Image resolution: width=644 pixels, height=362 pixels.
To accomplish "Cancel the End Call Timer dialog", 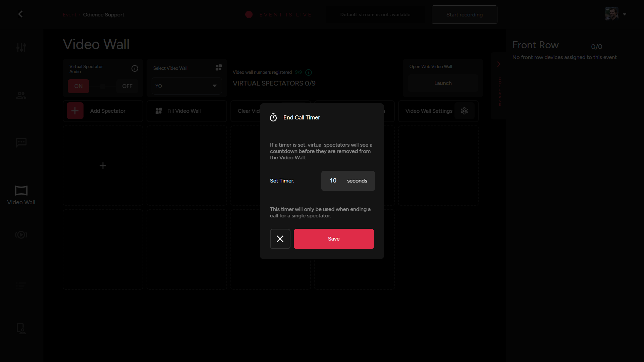I will [x=280, y=239].
